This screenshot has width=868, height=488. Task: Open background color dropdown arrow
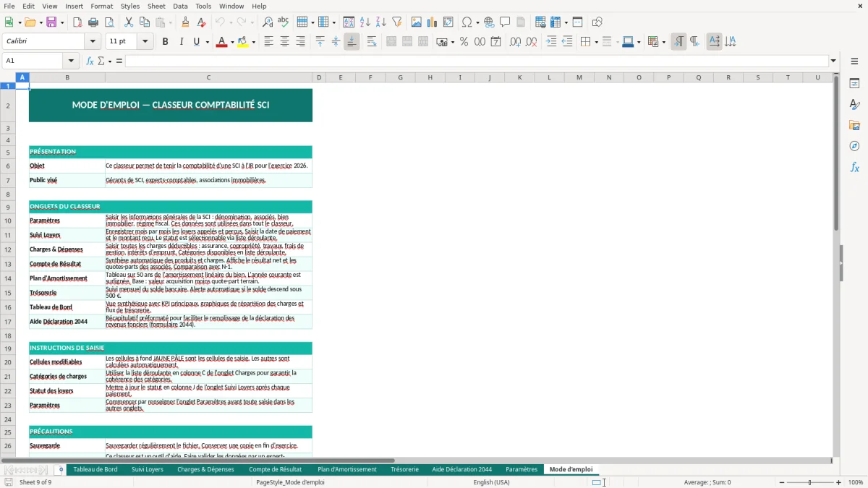click(x=253, y=42)
